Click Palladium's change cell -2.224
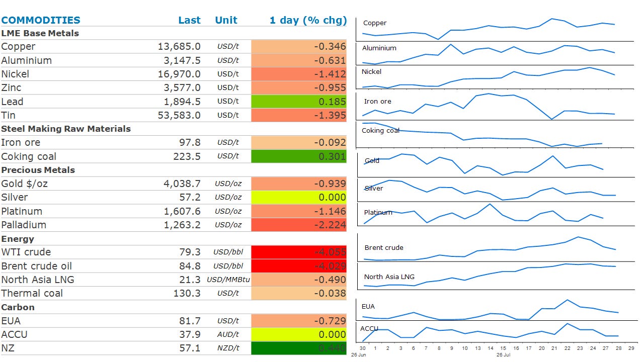 (299, 225)
